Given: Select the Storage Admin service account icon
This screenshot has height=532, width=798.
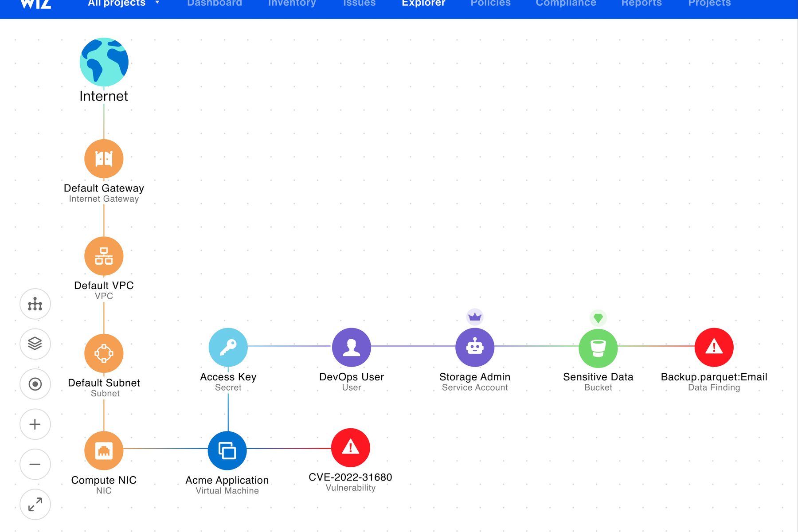Looking at the screenshot, I should tap(475, 348).
